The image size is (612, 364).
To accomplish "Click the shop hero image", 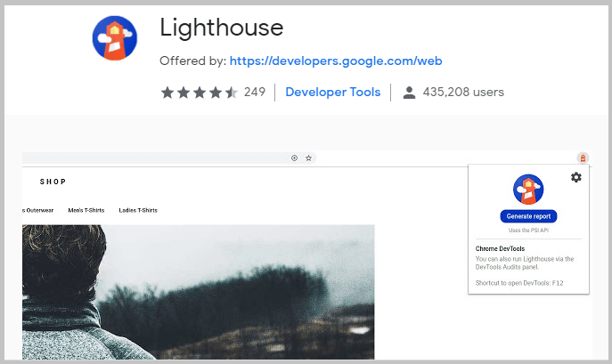I will coord(199,292).
